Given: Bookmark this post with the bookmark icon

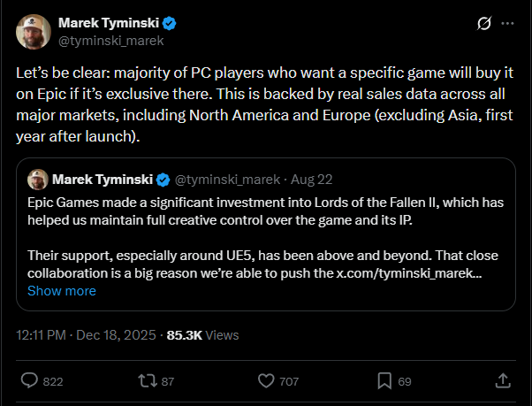Looking at the screenshot, I should (x=384, y=381).
